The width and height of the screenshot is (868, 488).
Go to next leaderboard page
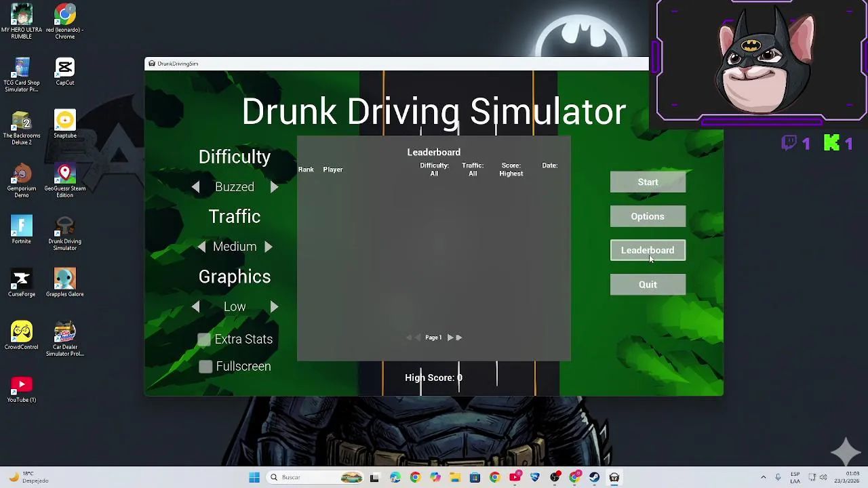(x=450, y=338)
